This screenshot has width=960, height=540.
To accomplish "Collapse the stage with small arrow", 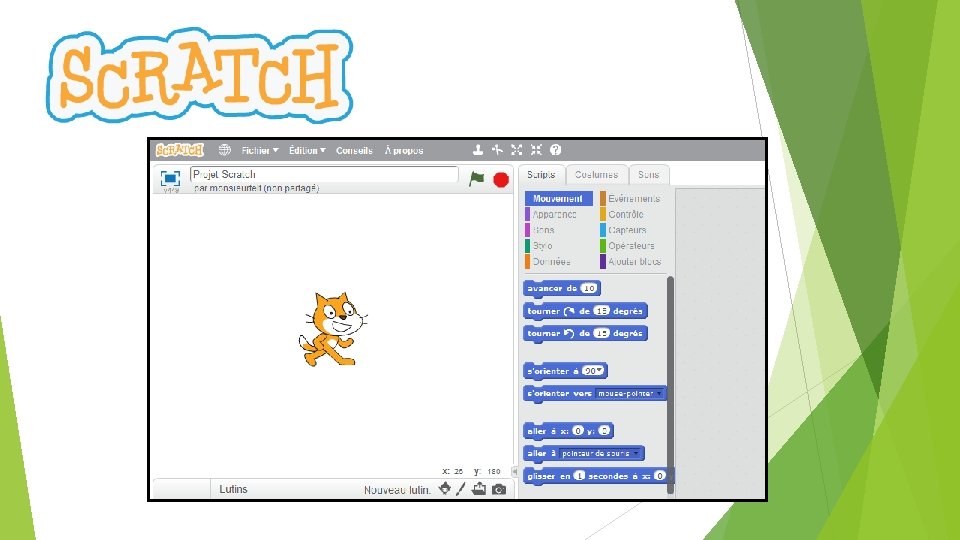I will pos(514,471).
